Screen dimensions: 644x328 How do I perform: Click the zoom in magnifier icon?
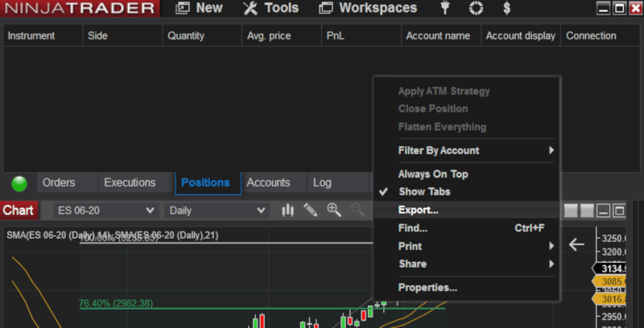click(x=334, y=210)
